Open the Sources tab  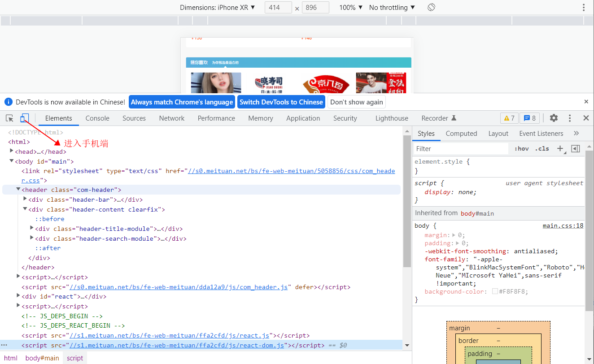coord(134,118)
